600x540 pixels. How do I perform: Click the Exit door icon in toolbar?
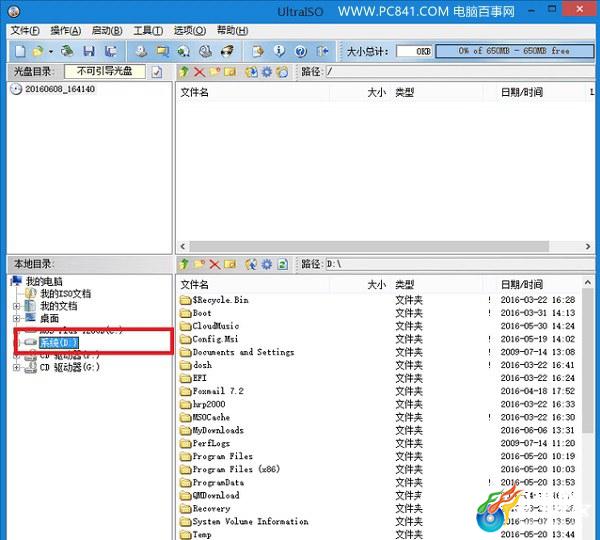coord(323,51)
